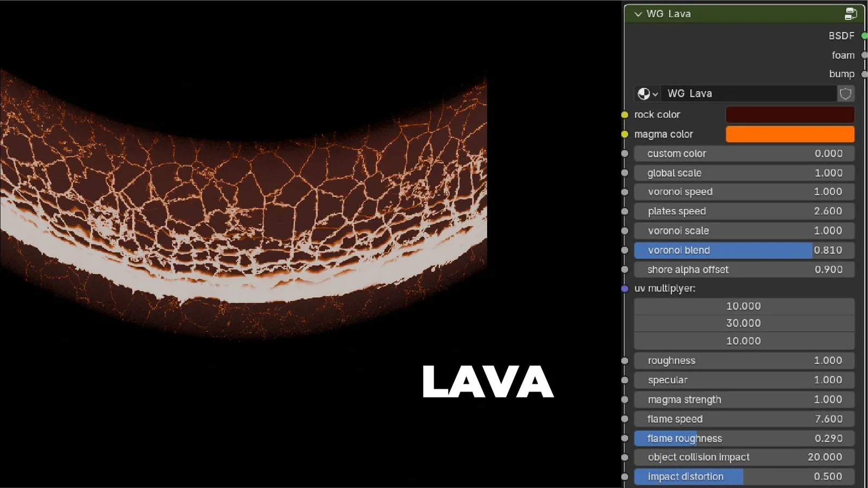Click the green BSDF output socket
This screenshot has width=868, height=488.
(x=864, y=36)
